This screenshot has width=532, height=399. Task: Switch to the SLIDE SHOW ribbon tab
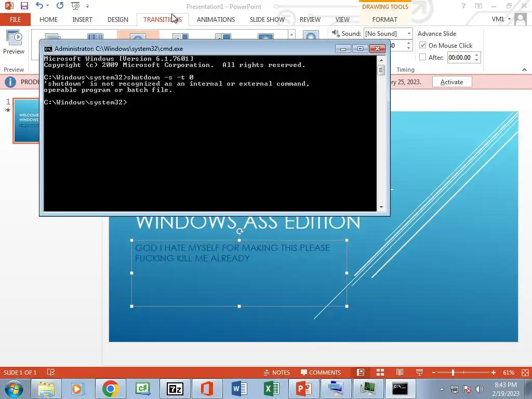[267, 19]
